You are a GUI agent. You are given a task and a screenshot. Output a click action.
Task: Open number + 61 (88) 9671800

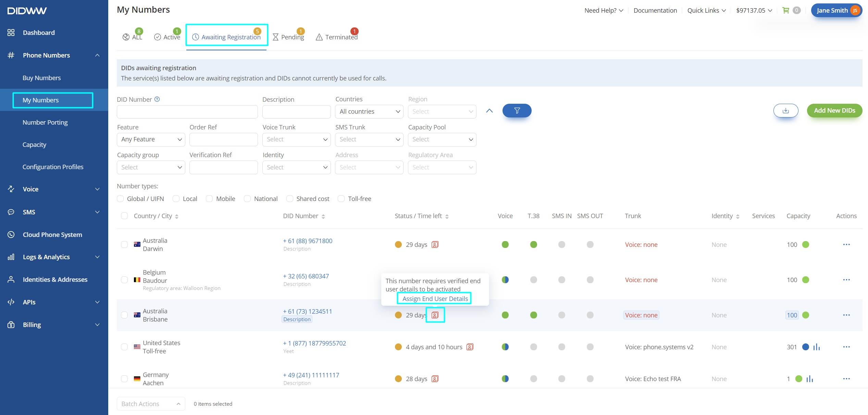click(x=308, y=241)
